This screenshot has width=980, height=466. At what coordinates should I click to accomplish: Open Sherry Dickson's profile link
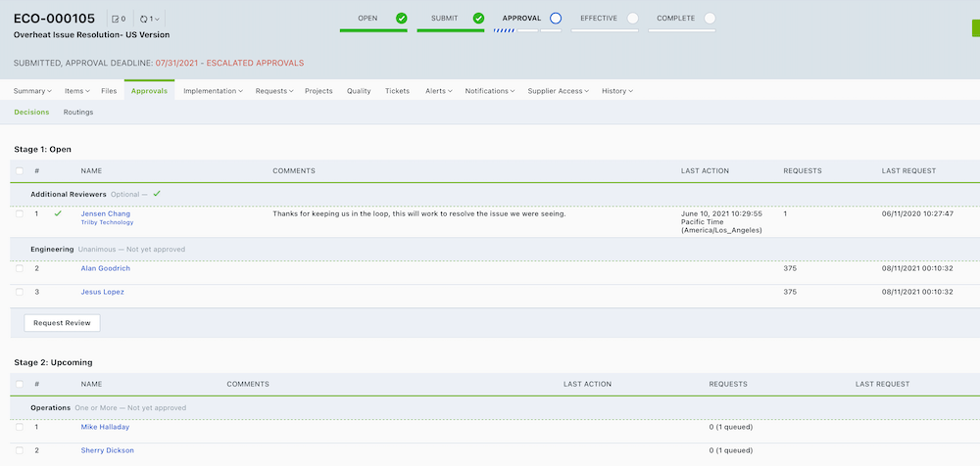(107, 450)
